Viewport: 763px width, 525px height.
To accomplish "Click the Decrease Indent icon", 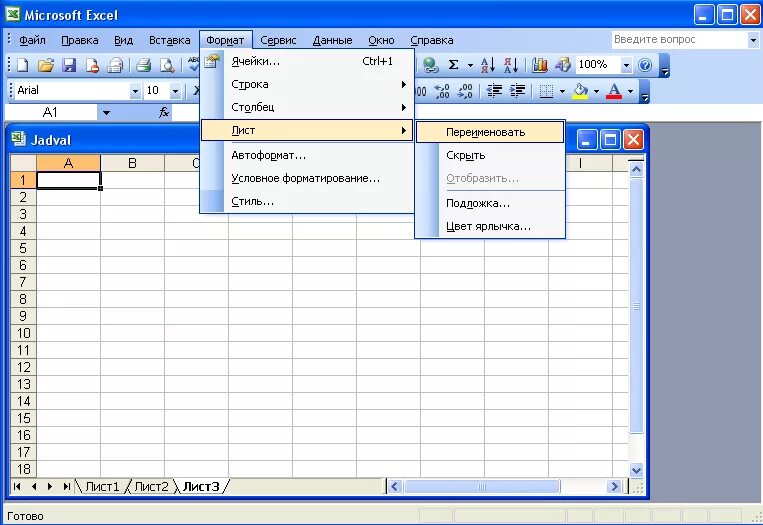I will (x=494, y=91).
